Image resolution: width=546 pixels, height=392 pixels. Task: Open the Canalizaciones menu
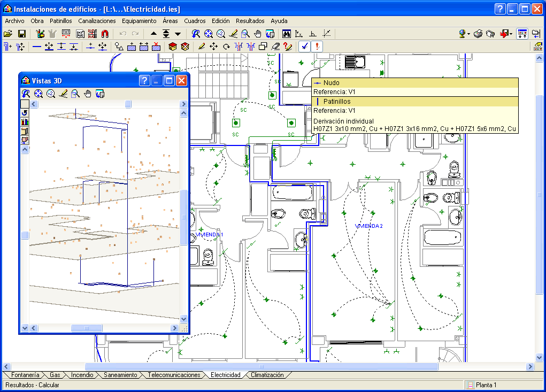coord(97,21)
